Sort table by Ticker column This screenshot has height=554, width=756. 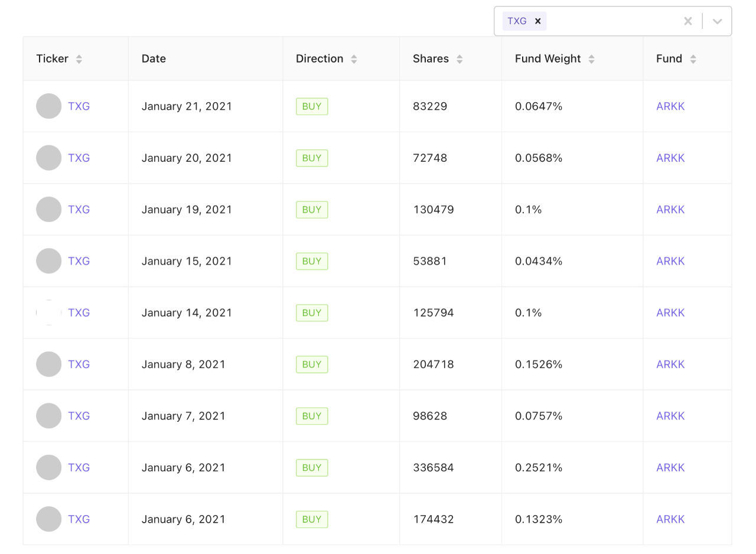79,59
